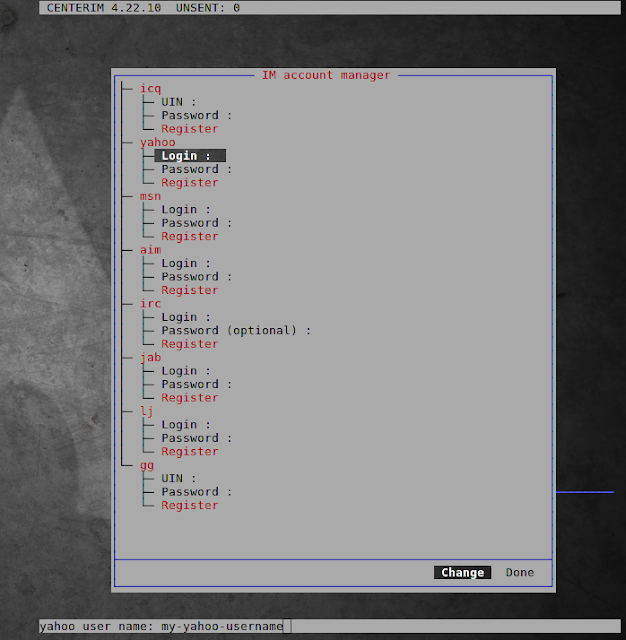Select the msn protocol node

pos(151,196)
